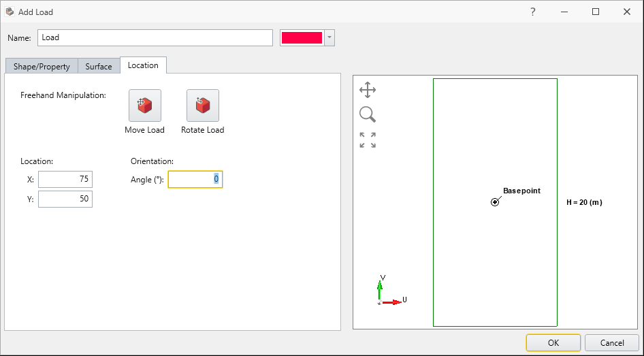
Task: Click the Orientation label
Action: 152,161
